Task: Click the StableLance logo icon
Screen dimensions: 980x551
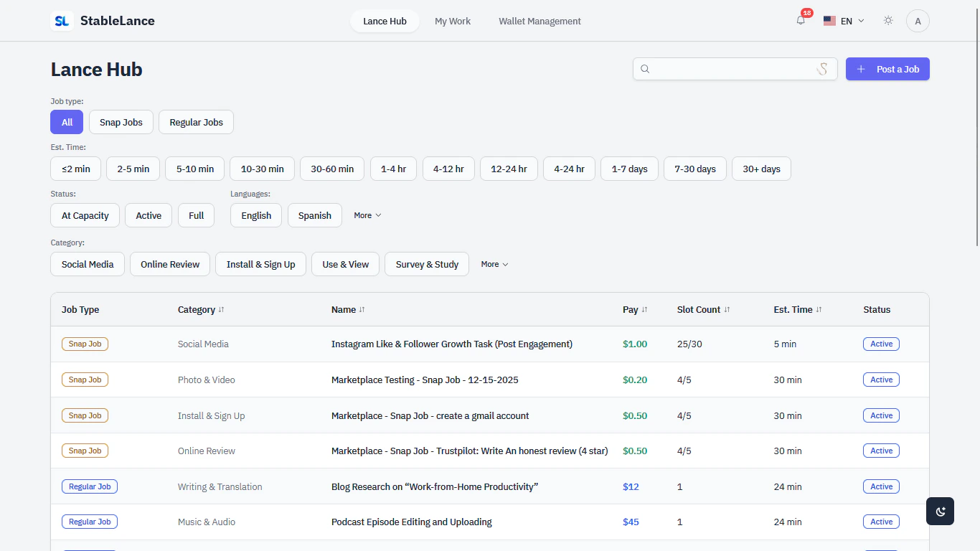Action: tap(62, 21)
